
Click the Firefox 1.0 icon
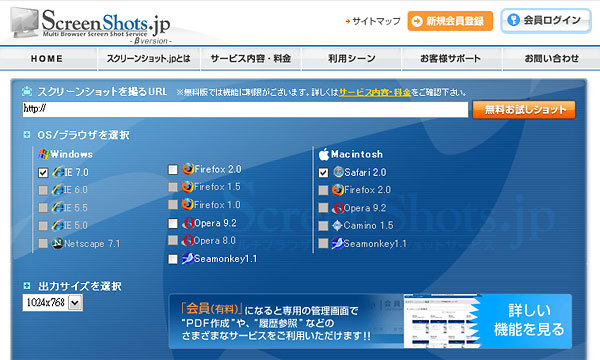187,204
